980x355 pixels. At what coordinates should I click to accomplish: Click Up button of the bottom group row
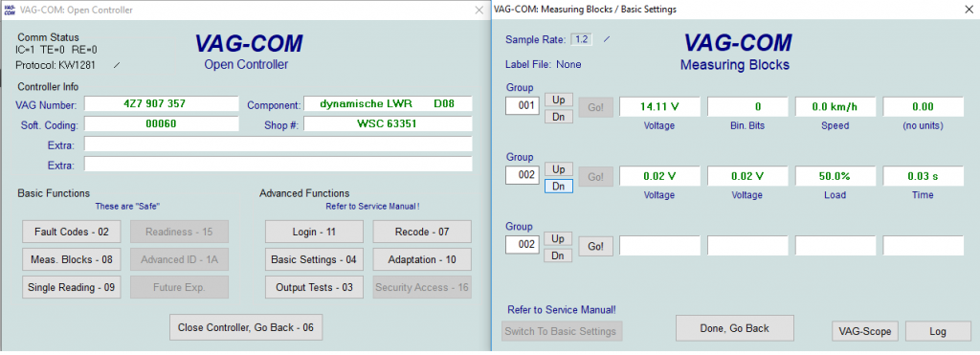[559, 238]
